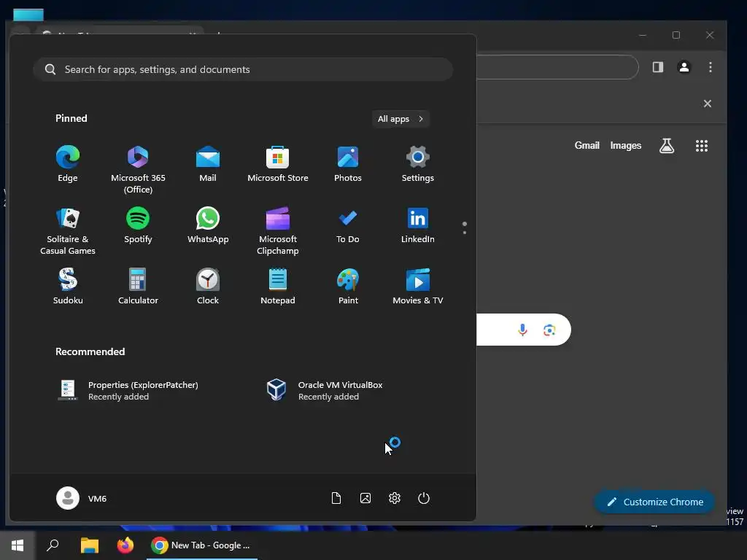Open the Edge pinned app

point(68,164)
